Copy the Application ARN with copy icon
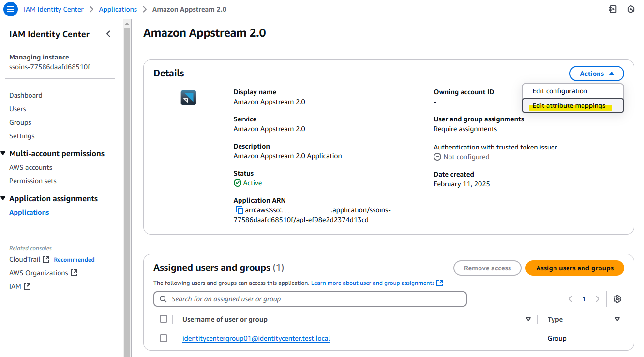Viewport: 644px width, 357px height. click(x=239, y=210)
